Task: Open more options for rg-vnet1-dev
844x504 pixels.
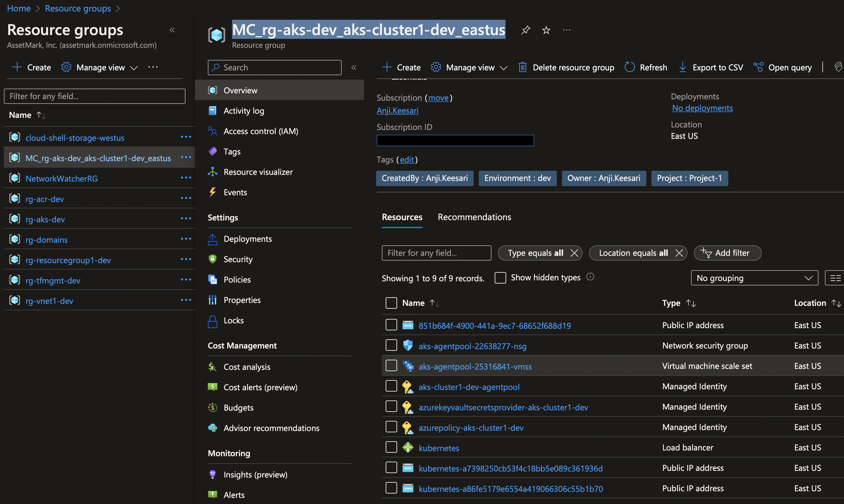Action: (186, 300)
